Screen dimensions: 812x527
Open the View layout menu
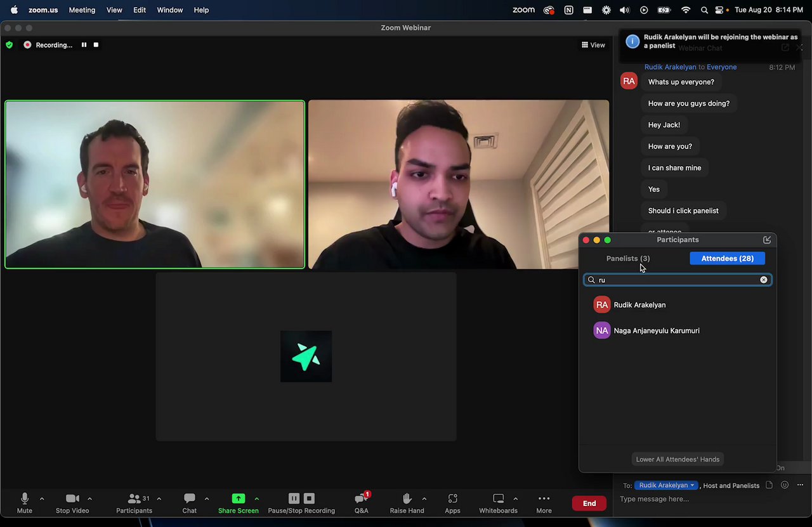[x=593, y=45]
